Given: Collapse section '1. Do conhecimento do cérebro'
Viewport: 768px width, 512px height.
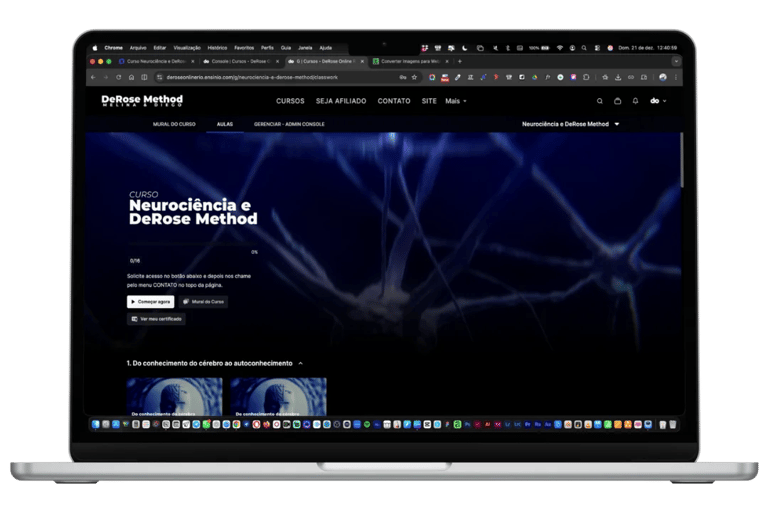Looking at the screenshot, I should 300,363.
